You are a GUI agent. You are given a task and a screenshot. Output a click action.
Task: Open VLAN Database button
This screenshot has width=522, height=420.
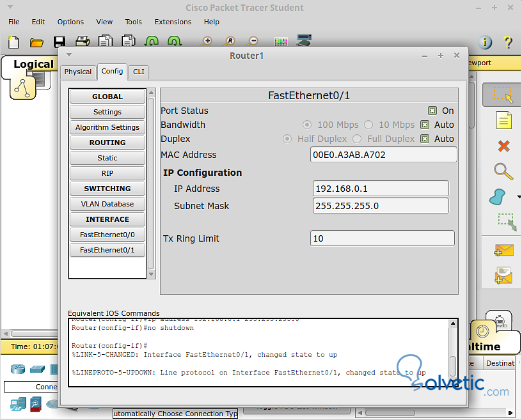(107, 204)
